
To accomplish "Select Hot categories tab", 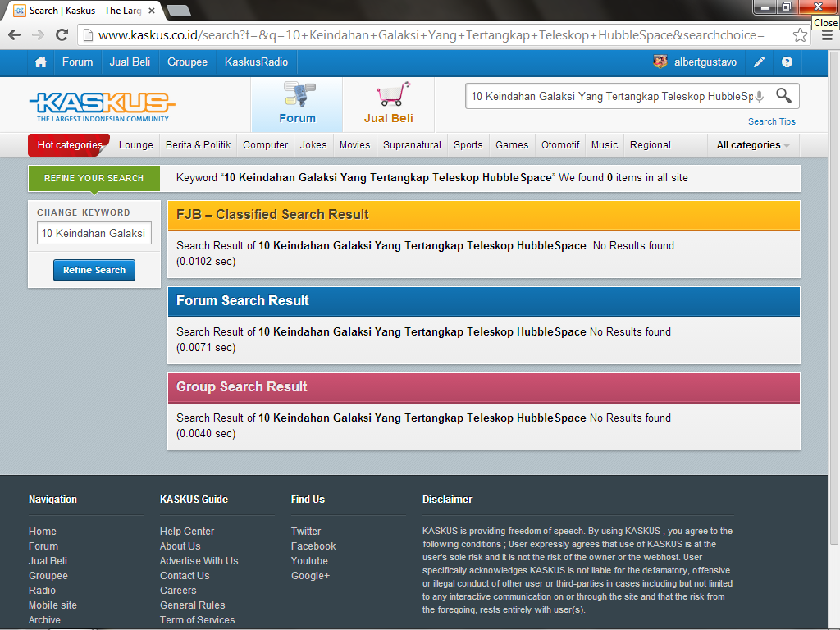I will click(x=69, y=145).
